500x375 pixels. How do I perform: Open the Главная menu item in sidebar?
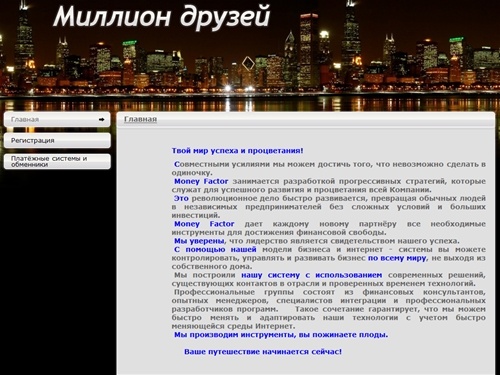57,119
